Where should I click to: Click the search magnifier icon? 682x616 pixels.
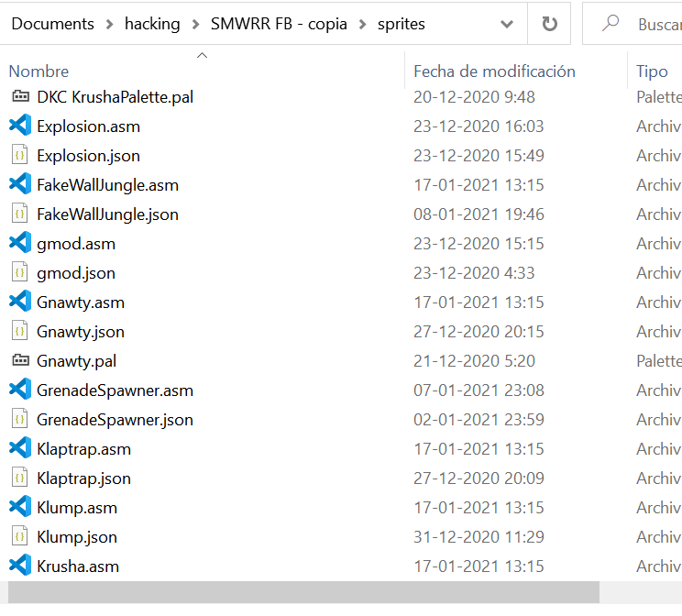(610, 23)
